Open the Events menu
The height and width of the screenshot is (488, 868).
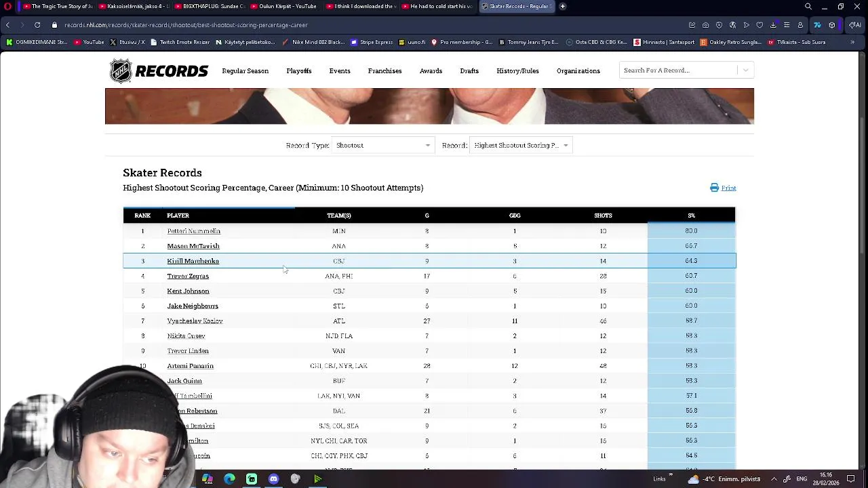[340, 70]
